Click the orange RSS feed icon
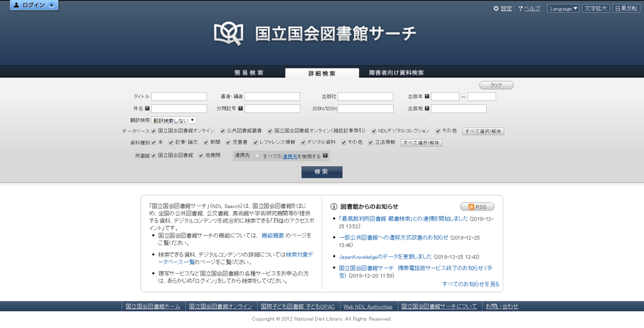Image resolution: width=644 pixels, height=328 pixels. [471, 207]
